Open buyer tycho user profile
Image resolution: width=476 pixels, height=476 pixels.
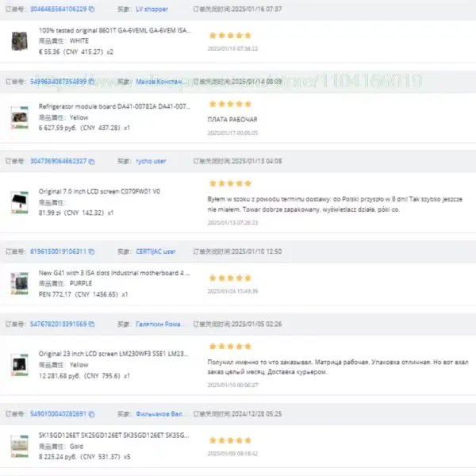click(x=151, y=161)
